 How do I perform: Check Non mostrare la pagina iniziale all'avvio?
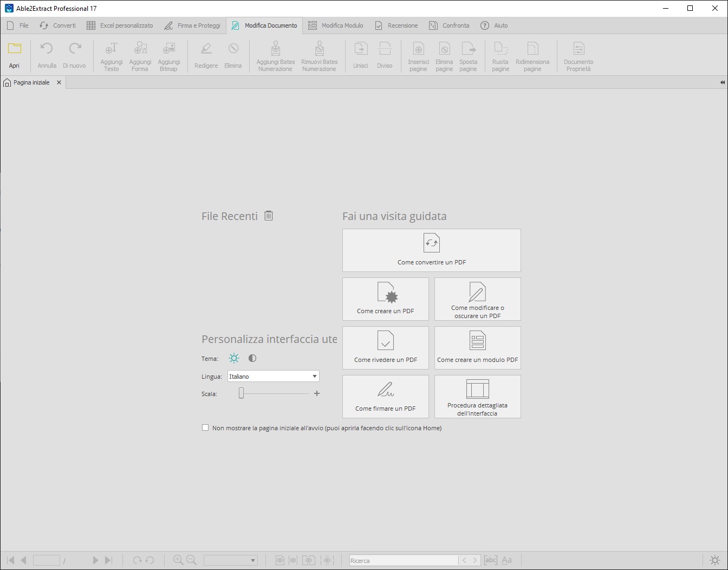(x=205, y=427)
